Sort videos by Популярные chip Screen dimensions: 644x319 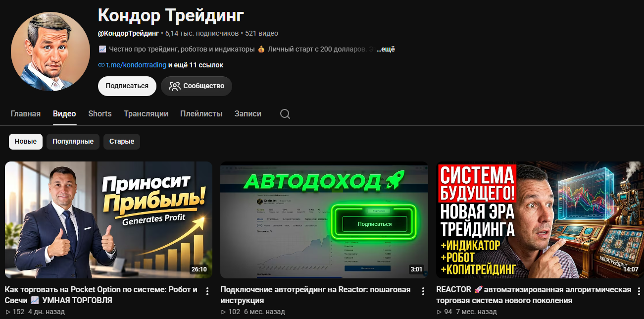click(x=73, y=141)
